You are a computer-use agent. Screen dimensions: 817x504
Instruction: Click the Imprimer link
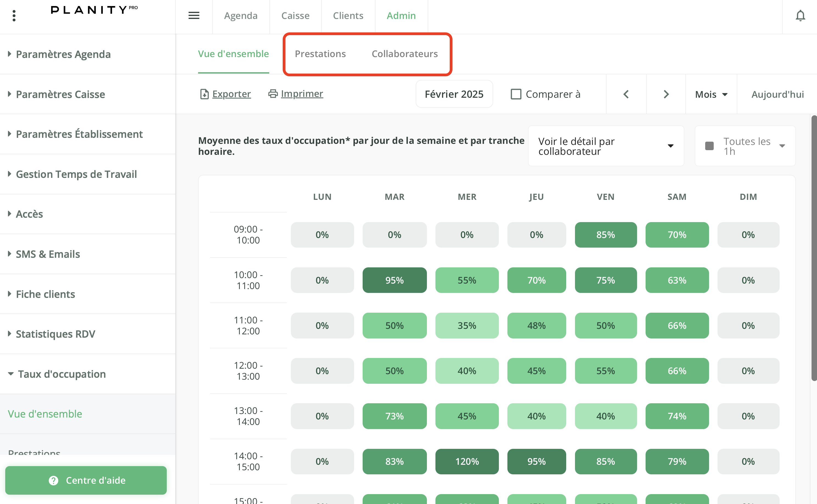(302, 94)
